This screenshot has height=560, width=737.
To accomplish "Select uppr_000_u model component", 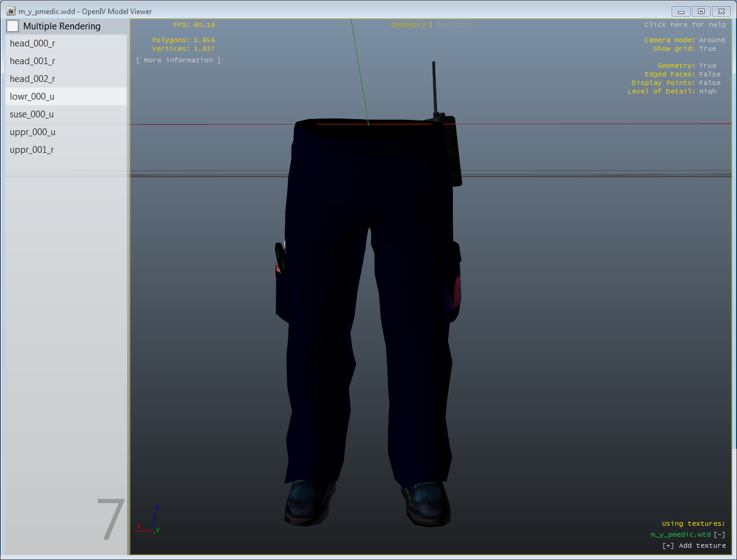I will (32, 132).
